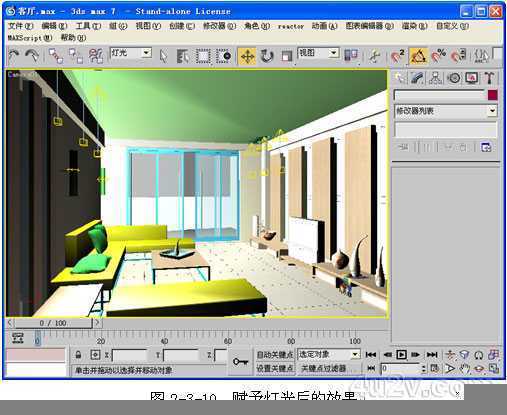This screenshot has height=415, width=507.
Task: Switch to the Motion command panel tab
Action: pos(453,78)
